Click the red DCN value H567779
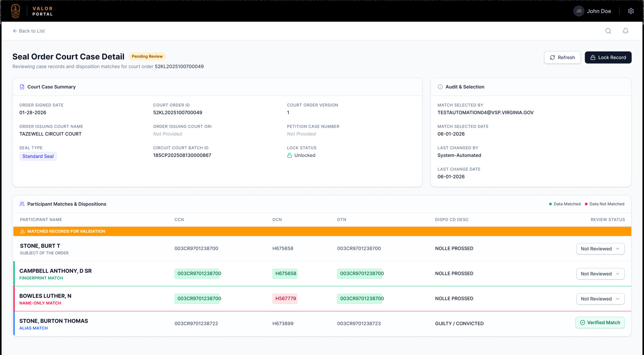The image size is (644, 355). point(285,298)
